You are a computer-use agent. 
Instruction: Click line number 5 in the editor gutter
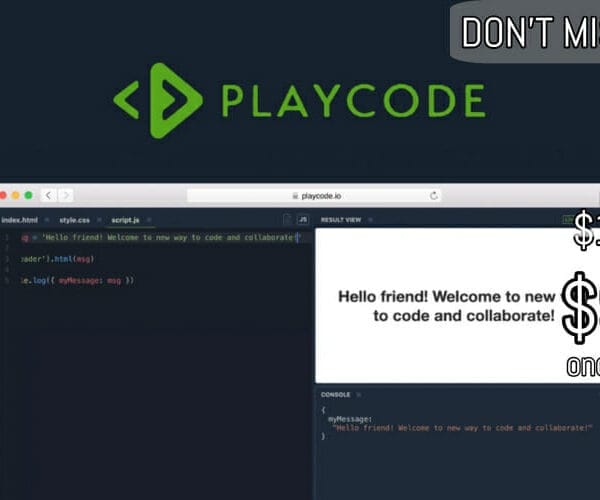pyautogui.click(x=7, y=281)
